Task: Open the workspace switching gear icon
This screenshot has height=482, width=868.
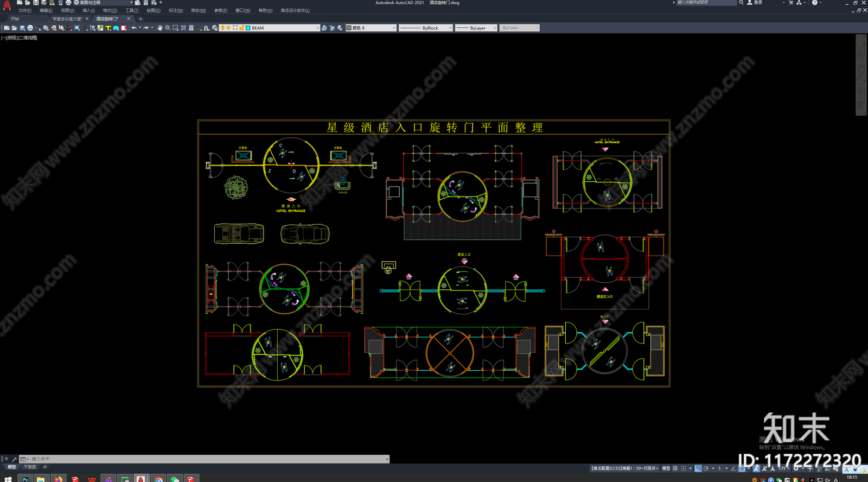Action: coord(796,468)
